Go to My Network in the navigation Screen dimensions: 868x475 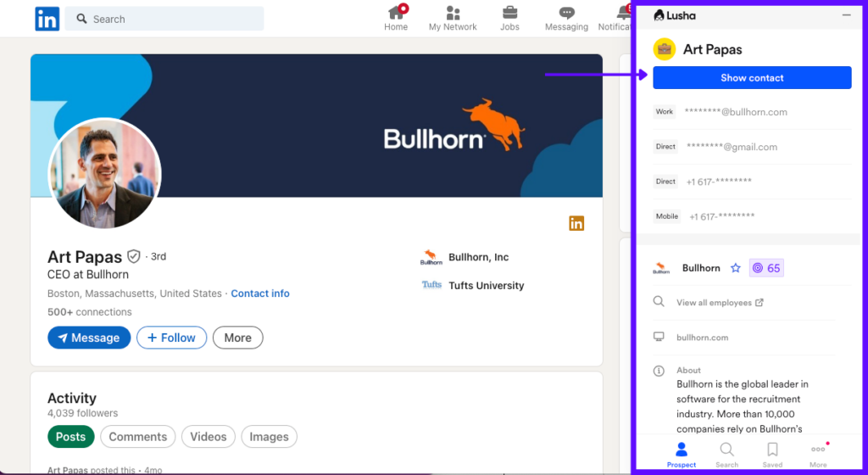453,18
